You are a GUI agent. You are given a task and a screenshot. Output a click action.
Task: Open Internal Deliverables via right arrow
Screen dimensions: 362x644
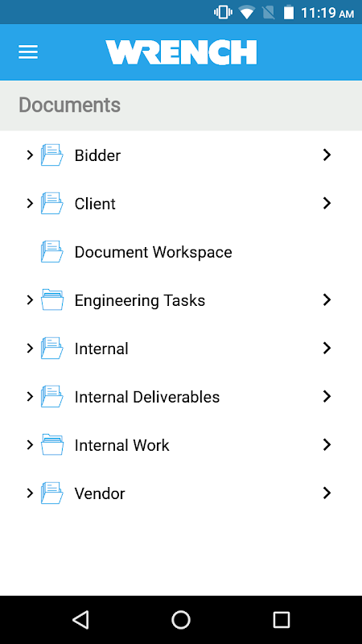click(327, 396)
